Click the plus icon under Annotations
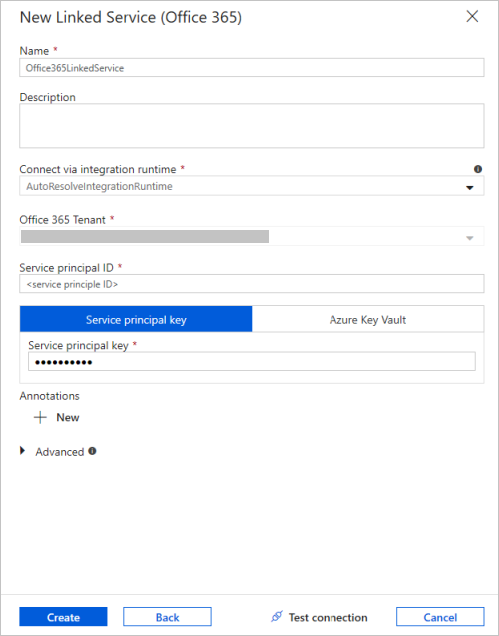This screenshot has height=636, width=499. point(40,417)
